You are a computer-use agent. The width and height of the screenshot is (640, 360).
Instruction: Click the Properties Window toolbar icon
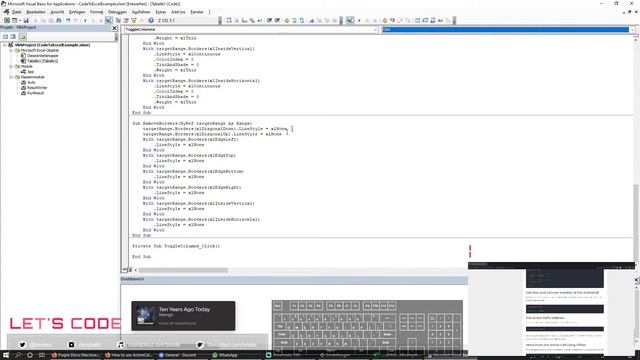[x=126, y=20]
